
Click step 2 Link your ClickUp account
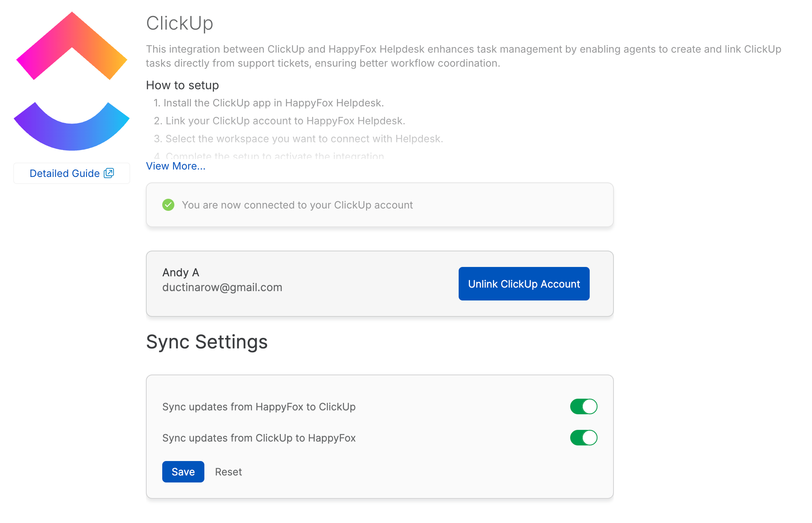(279, 121)
